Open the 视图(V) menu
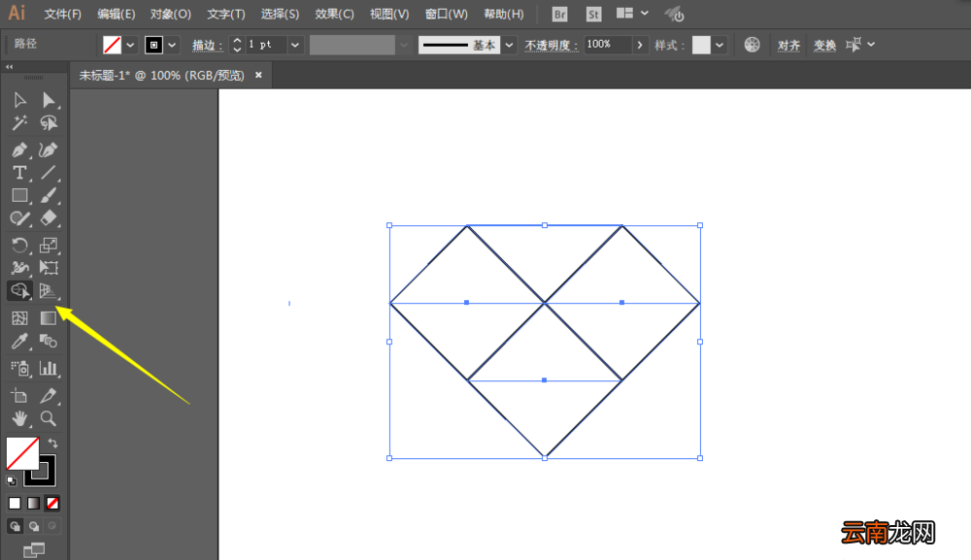The image size is (971, 560). pos(389,14)
